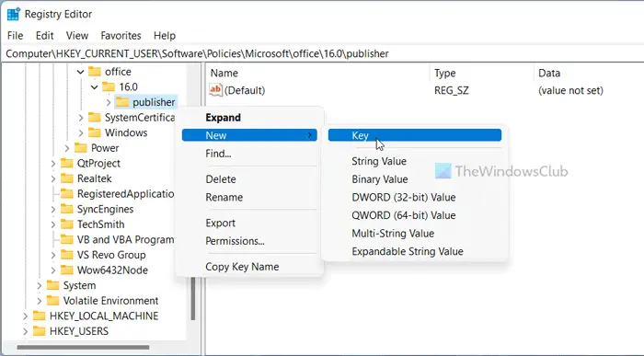Click the Wow6432Node folder icon

pyautogui.click(x=66, y=270)
